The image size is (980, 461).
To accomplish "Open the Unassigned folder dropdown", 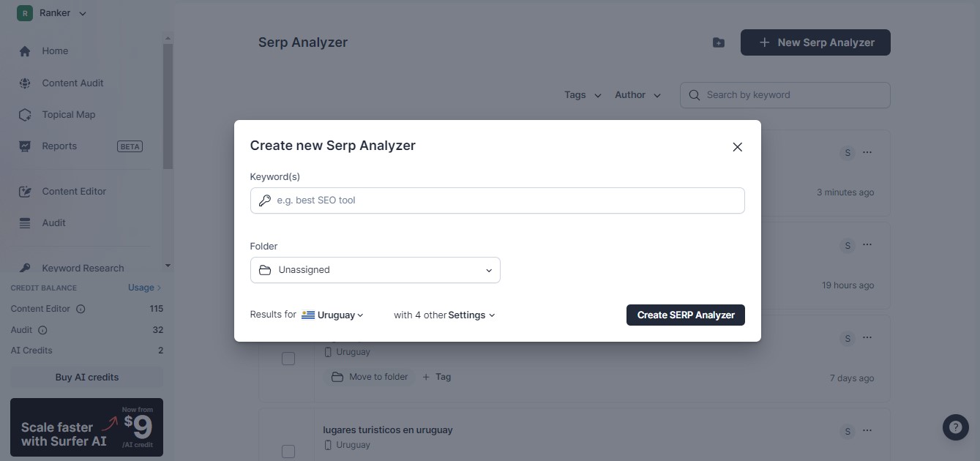I will pyautogui.click(x=375, y=270).
